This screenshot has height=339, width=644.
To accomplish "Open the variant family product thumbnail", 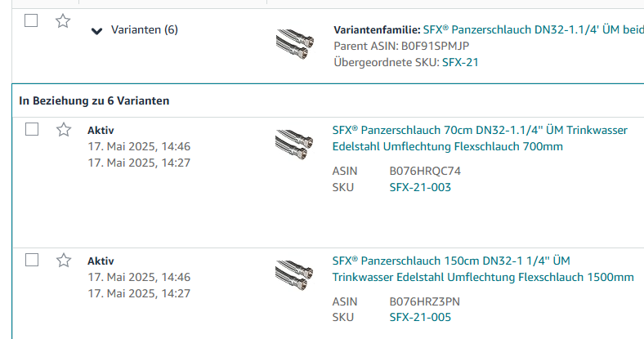I will tap(294, 45).
